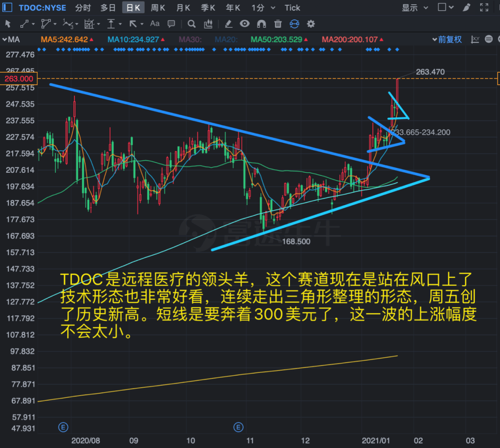Select the 日K daily candlestick tab
This screenshot has height=448, width=500.
[x=133, y=8]
